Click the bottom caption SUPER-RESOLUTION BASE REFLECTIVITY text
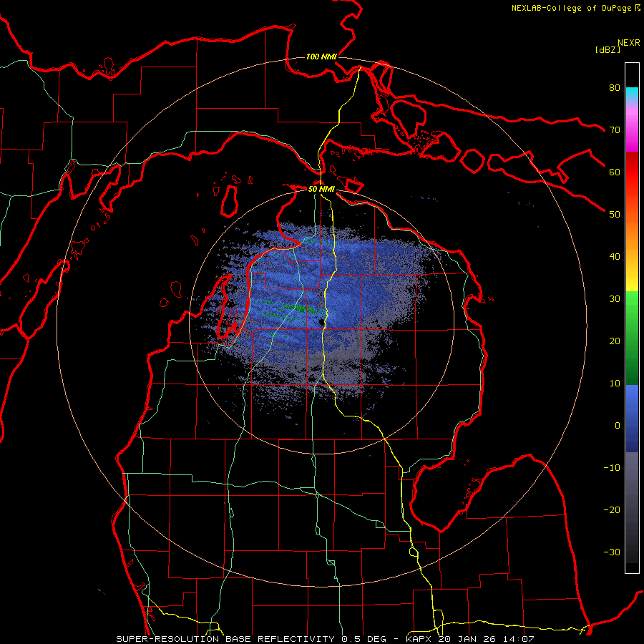Viewport: 644px width, 644px height. (225, 639)
